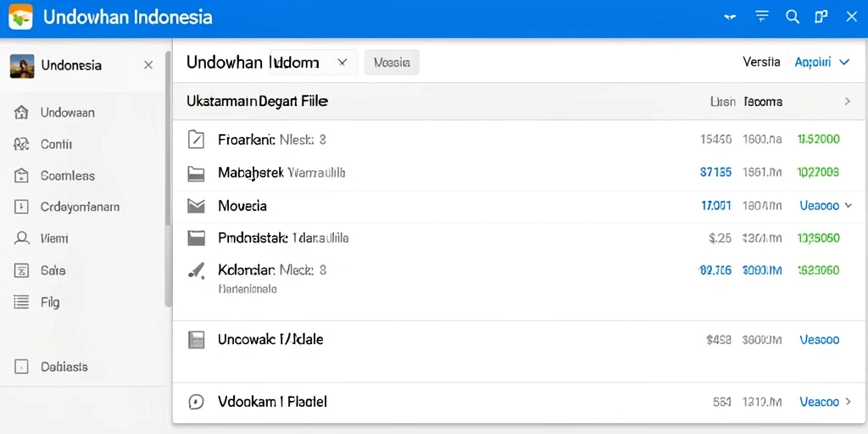The image size is (868, 434).
Task: Click the search magnifier in title bar
Action: 793,17
